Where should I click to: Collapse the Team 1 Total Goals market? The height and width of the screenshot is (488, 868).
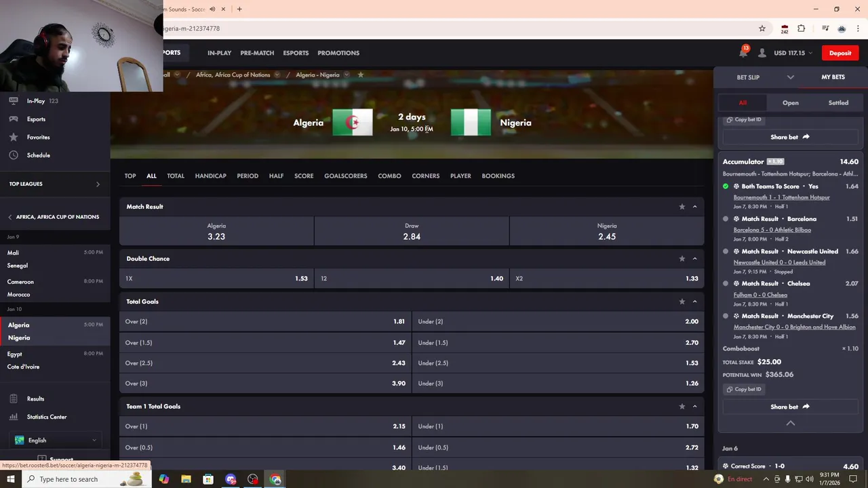point(695,407)
